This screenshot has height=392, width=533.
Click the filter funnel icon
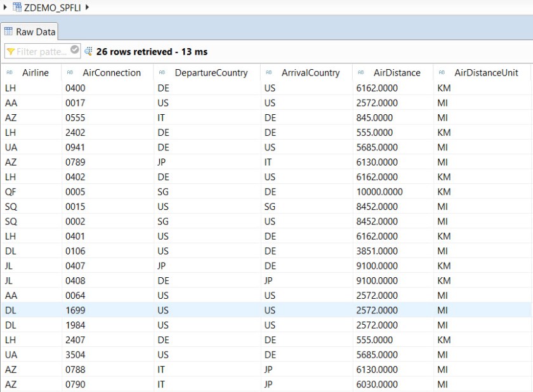coord(10,51)
